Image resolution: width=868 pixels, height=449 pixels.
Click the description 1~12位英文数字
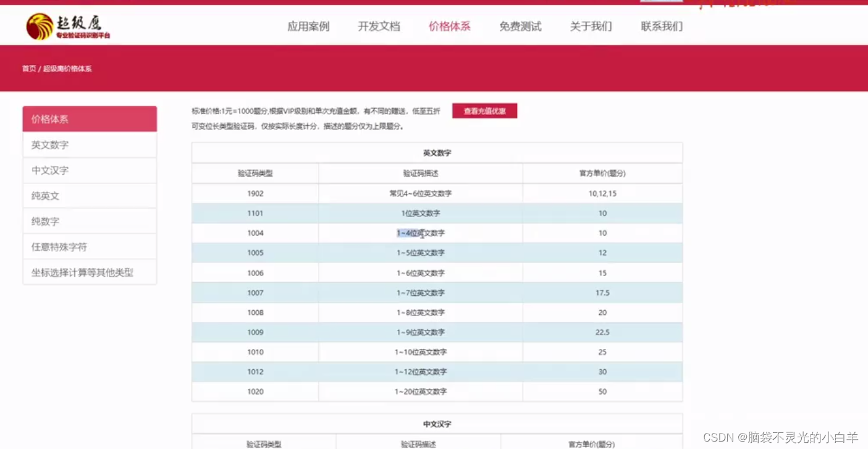pos(421,372)
